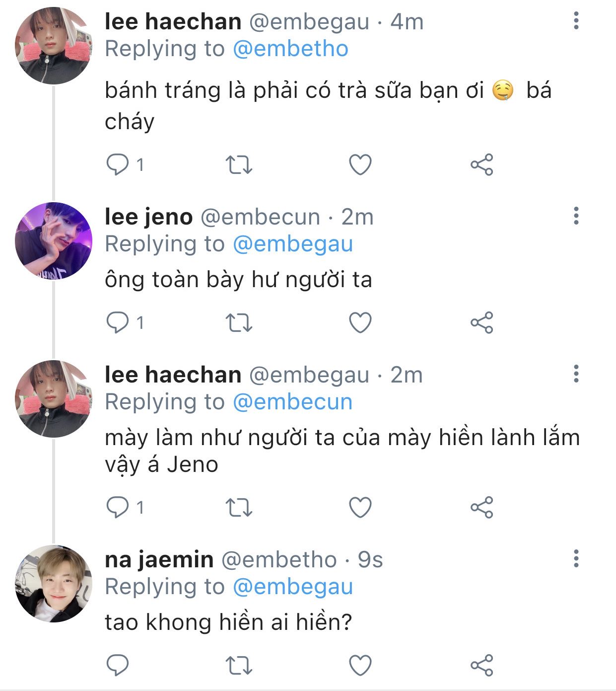The height and width of the screenshot is (691, 616).
Task: Retweet lee jeno's tweet
Action: 239,323
